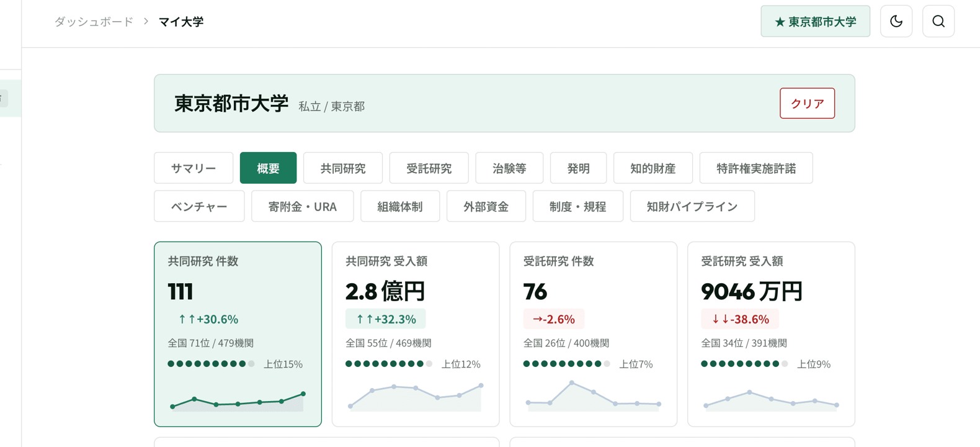Click the 私立 / 東京都 subtitle
Image resolution: width=980 pixels, height=447 pixels.
click(x=331, y=106)
